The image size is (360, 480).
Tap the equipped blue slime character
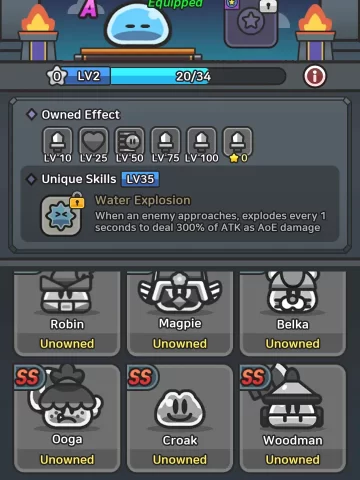(x=138, y=27)
